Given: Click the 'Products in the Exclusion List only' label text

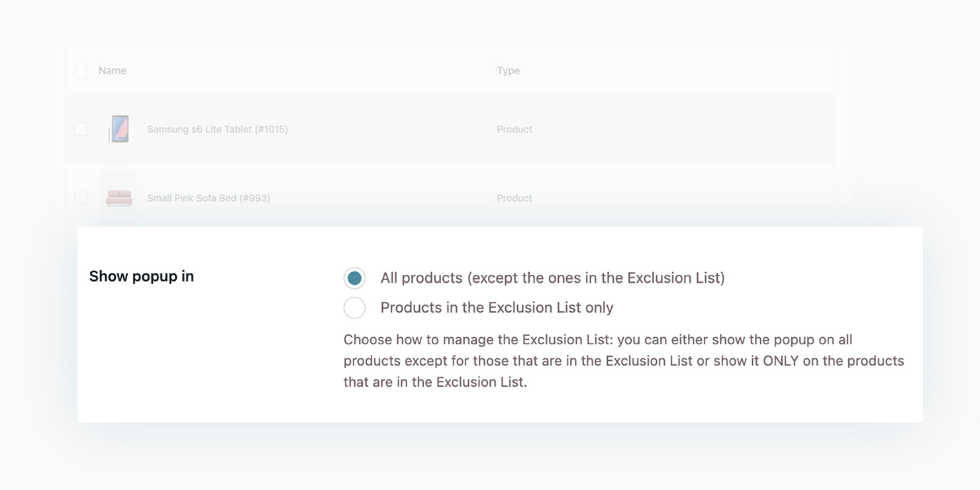Looking at the screenshot, I should [497, 308].
